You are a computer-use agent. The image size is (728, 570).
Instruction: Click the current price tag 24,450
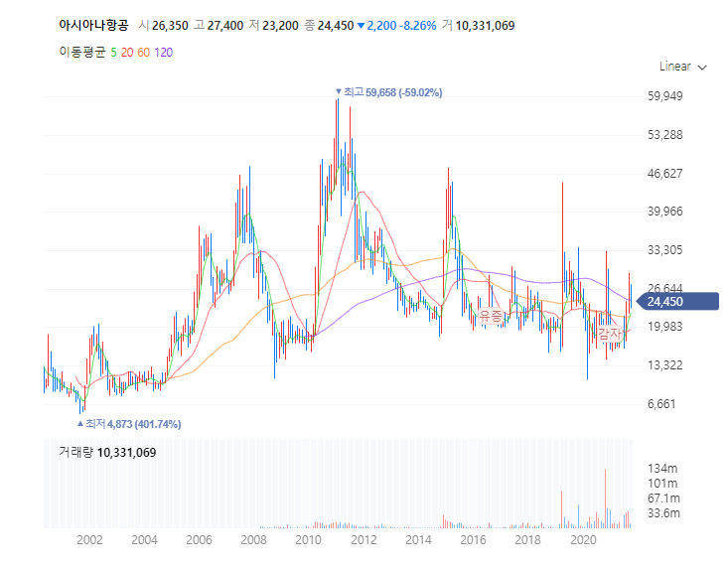coord(677,302)
